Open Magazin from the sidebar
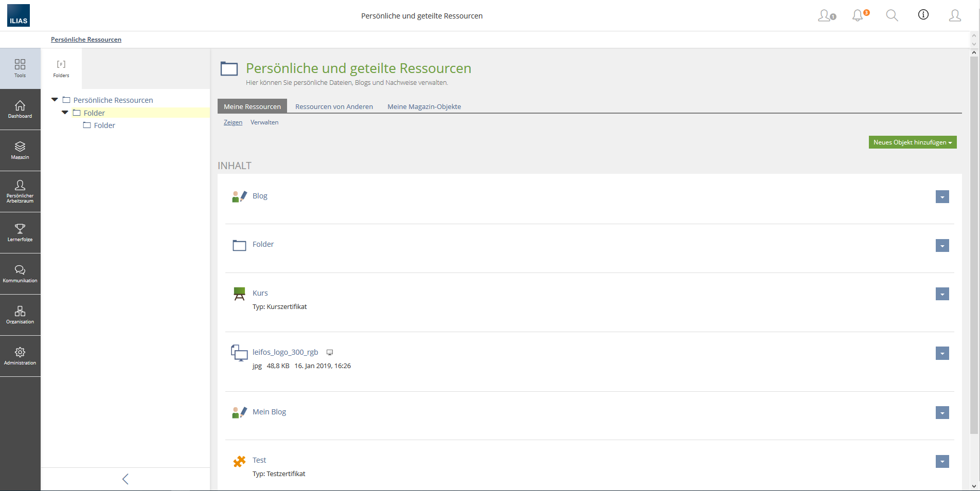 click(x=20, y=151)
